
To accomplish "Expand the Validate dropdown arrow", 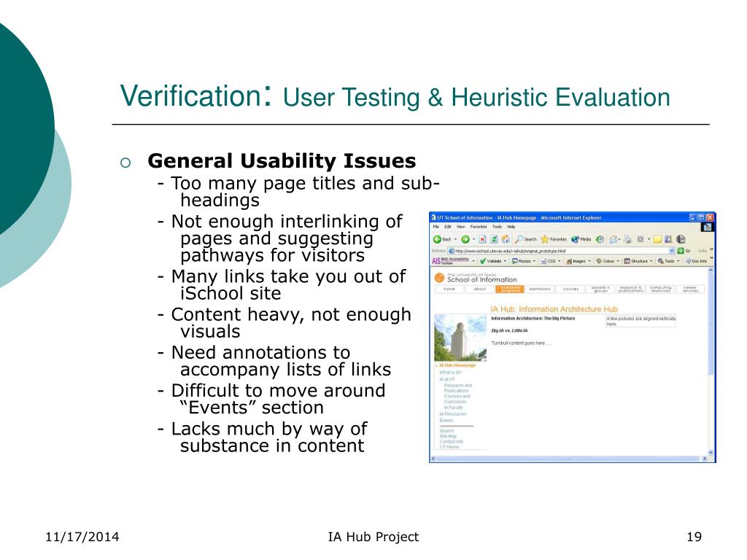I will (505, 261).
